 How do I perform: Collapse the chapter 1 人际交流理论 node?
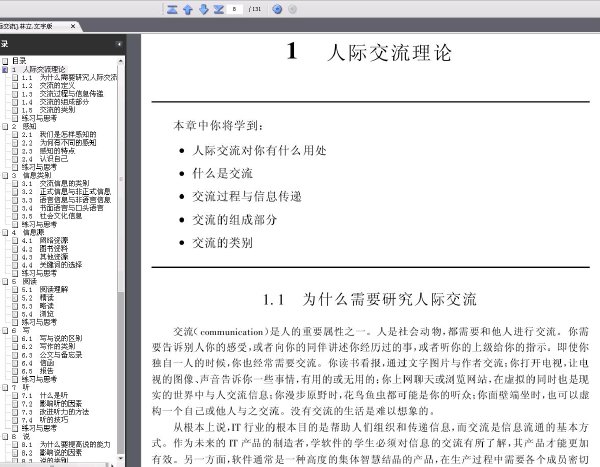5,70
